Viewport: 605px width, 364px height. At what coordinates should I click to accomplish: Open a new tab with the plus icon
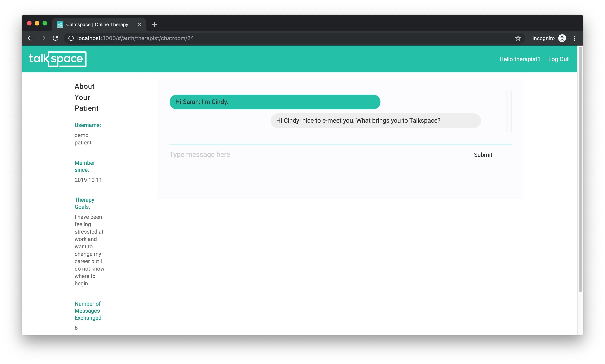tap(154, 25)
